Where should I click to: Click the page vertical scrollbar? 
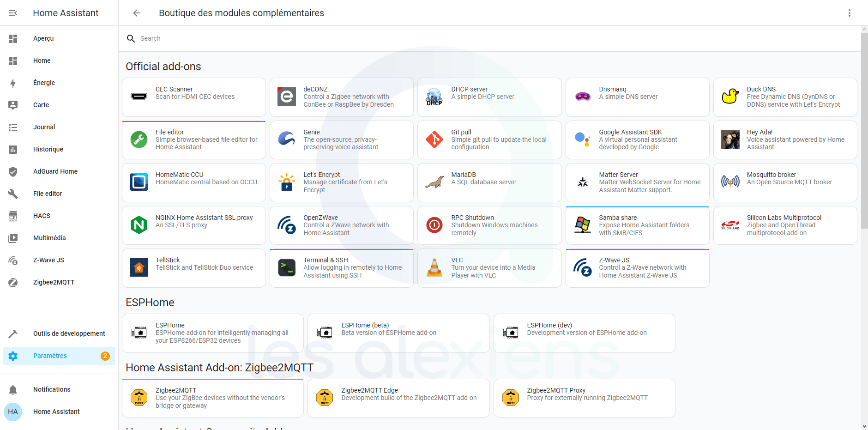click(864, 131)
